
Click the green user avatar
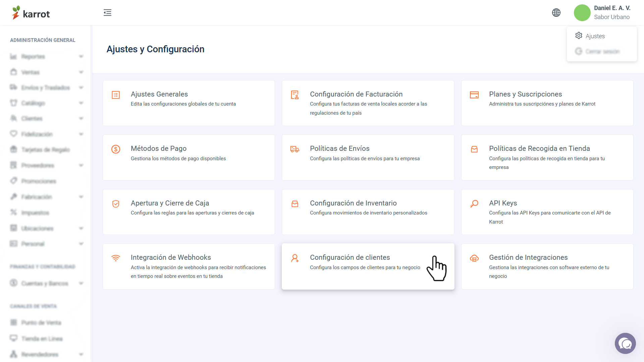[582, 13]
